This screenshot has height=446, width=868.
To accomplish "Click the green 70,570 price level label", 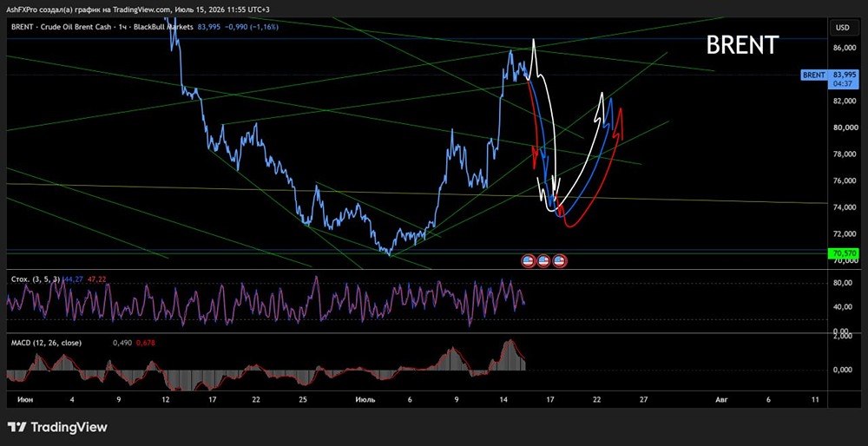I will (x=843, y=253).
